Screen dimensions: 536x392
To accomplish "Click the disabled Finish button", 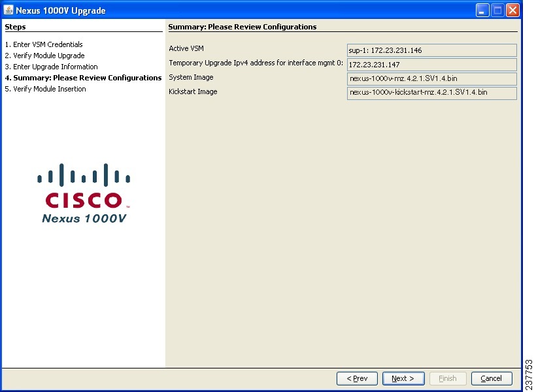I will click(x=448, y=378).
